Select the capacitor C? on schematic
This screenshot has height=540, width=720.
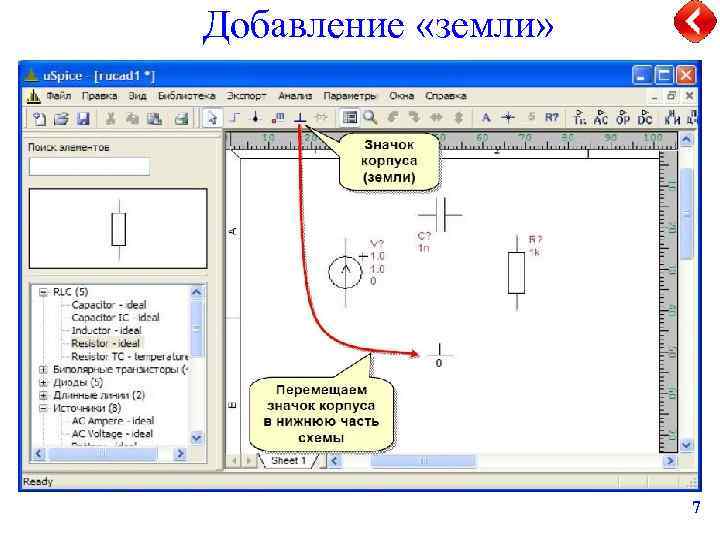(440, 214)
